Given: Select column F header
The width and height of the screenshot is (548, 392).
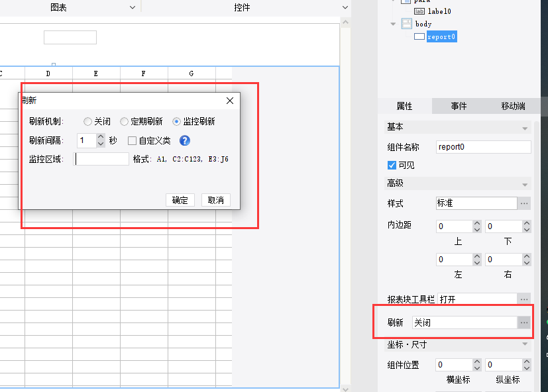Looking at the screenshot, I should point(144,73).
